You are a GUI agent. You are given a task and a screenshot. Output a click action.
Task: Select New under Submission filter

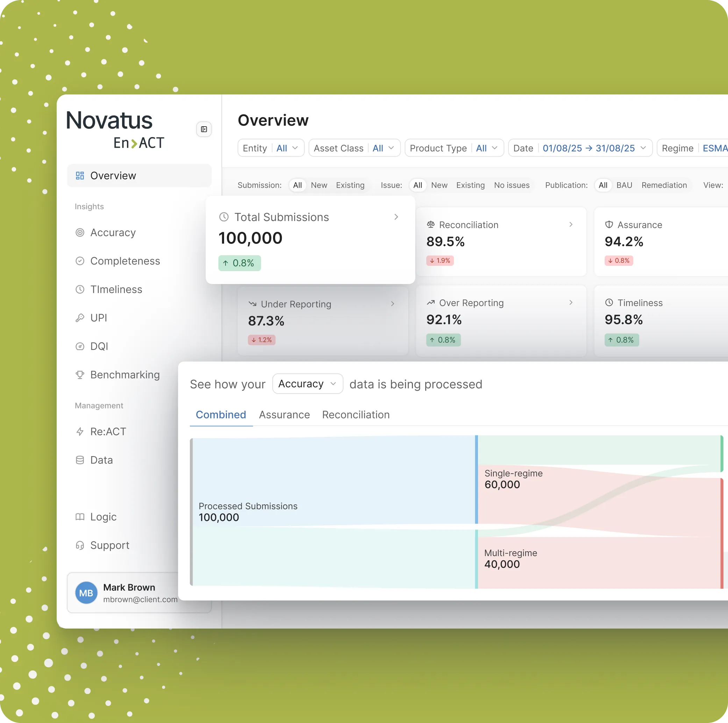(x=319, y=185)
